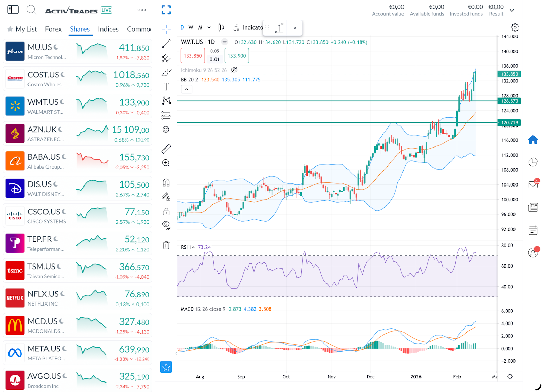Collapse the indicator legend chevron
The width and height of the screenshot is (543, 392).
pyautogui.click(x=187, y=89)
